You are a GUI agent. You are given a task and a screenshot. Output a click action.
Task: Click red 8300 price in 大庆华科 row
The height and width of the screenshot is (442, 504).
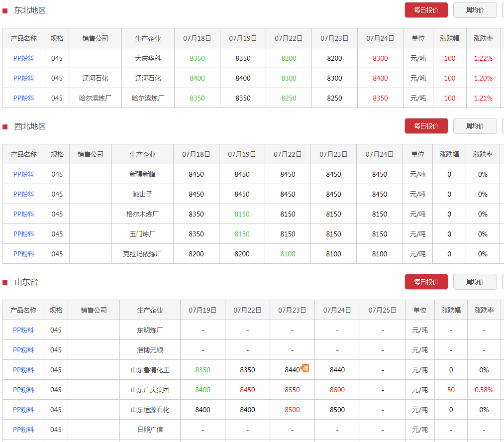(380, 59)
